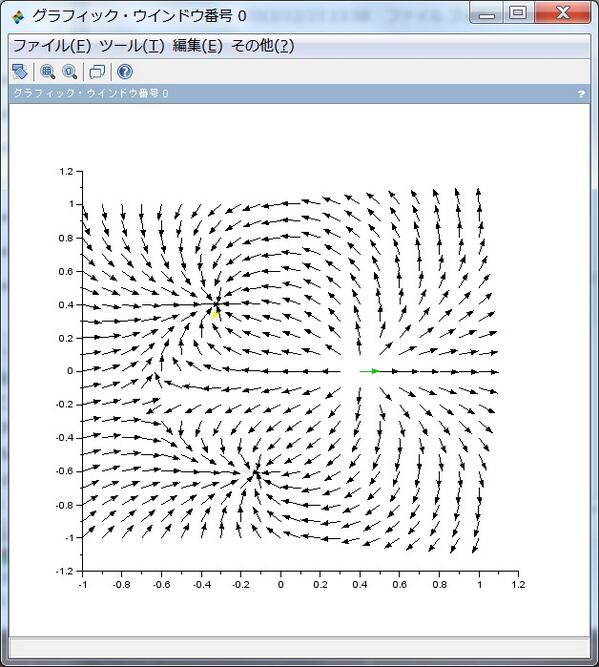This screenshot has width=599, height=667.
Task: Click the Scilab logo in title bar
Action: (18, 17)
